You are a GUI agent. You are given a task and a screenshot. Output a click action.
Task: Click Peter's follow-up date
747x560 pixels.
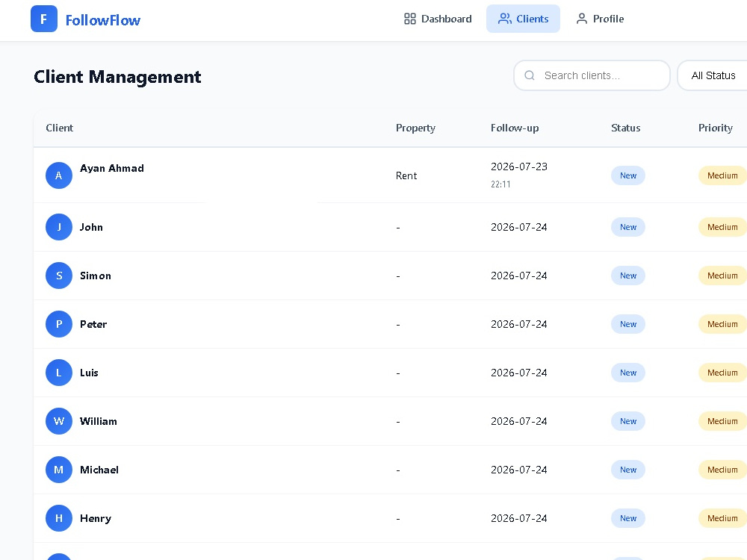coord(519,324)
